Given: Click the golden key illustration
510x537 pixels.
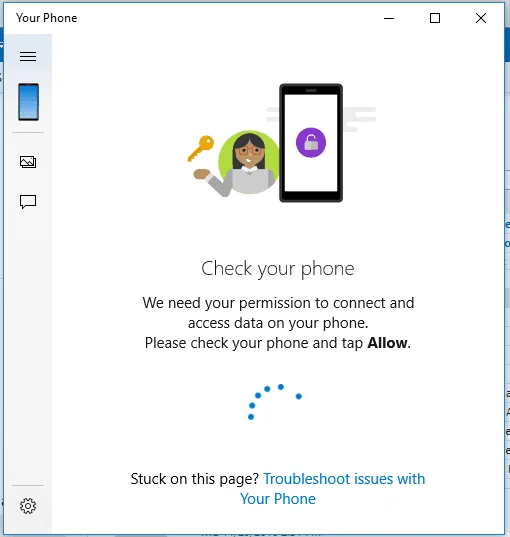Looking at the screenshot, I should (x=201, y=148).
